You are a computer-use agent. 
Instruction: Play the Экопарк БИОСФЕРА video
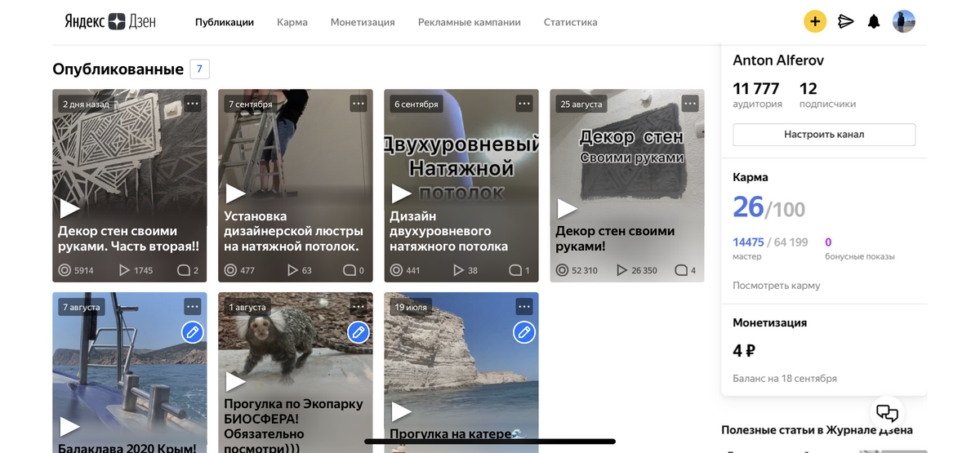coord(235,381)
